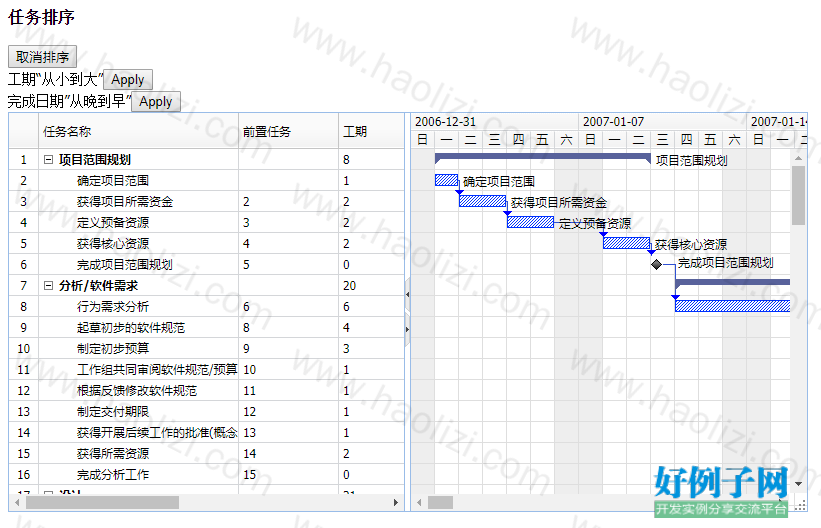Click the 定义预备资源 Gantt bar
Image resolution: width=821 pixels, height=528 pixels.
click(x=530, y=222)
